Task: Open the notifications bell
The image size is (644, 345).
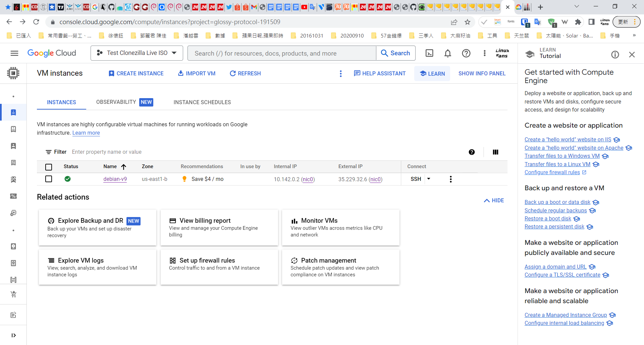Action: tap(448, 53)
